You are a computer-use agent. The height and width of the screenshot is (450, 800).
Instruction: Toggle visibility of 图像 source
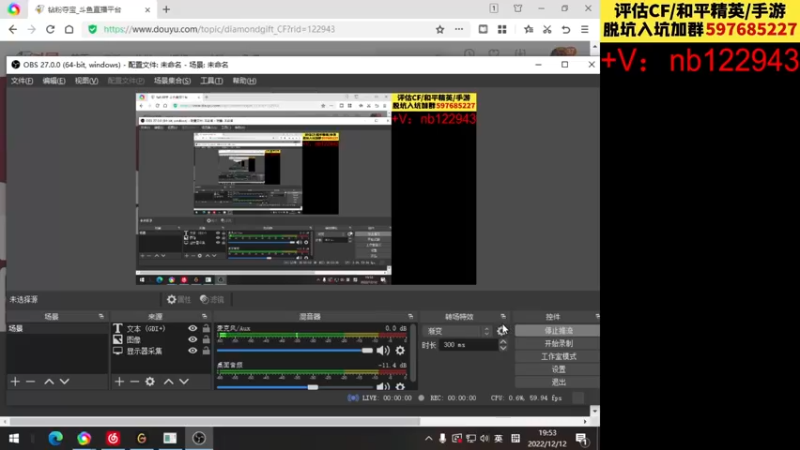(192, 340)
